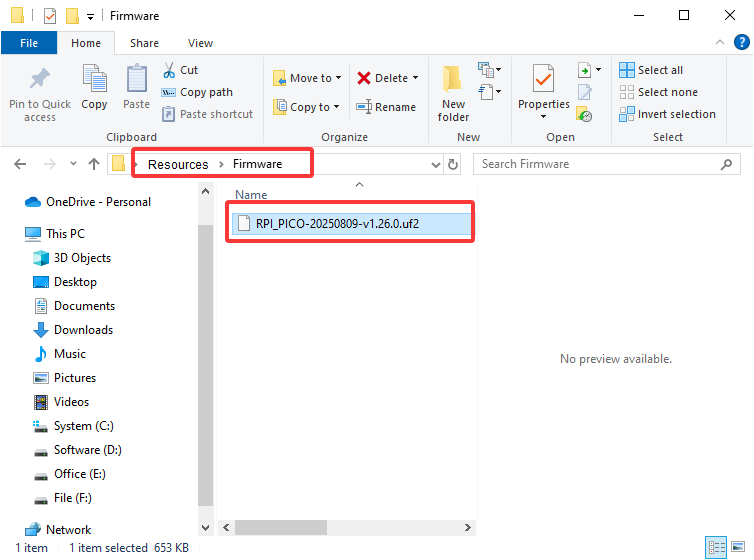Select This PC in navigation pane
Screen dimensions: 754x560
[55, 234]
